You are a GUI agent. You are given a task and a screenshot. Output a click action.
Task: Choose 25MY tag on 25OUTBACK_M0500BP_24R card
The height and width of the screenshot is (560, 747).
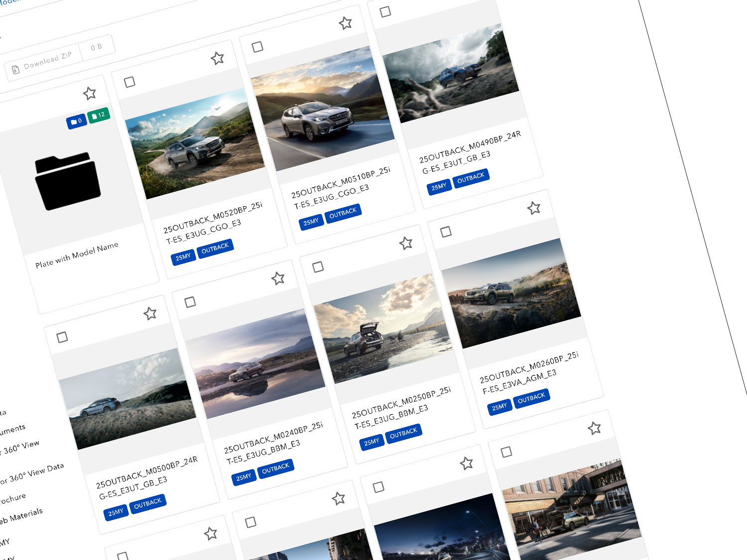[x=116, y=512]
